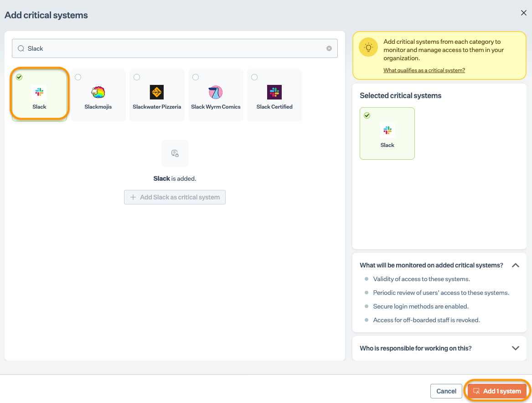Select the Slackwater Pizzeria radio circle

click(137, 77)
